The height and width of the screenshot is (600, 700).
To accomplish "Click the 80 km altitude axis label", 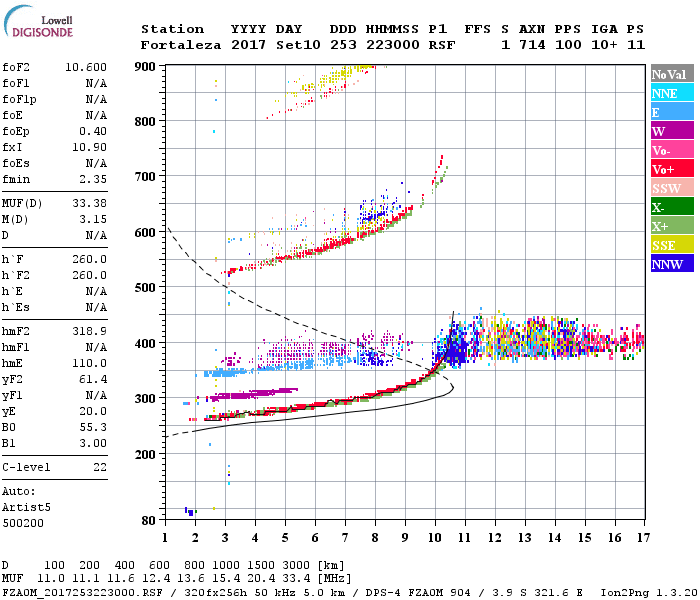I will pyautogui.click(x=149, y=521).
